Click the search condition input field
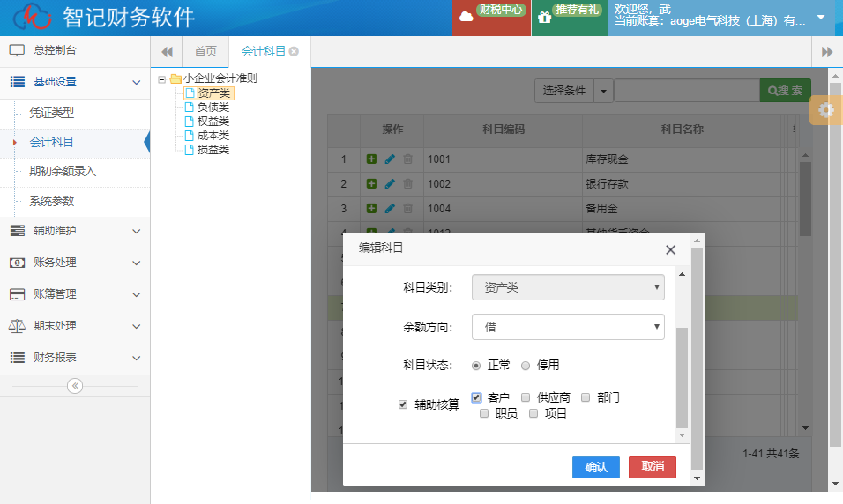The image size is (843, 504). click(x=687, y=91)
